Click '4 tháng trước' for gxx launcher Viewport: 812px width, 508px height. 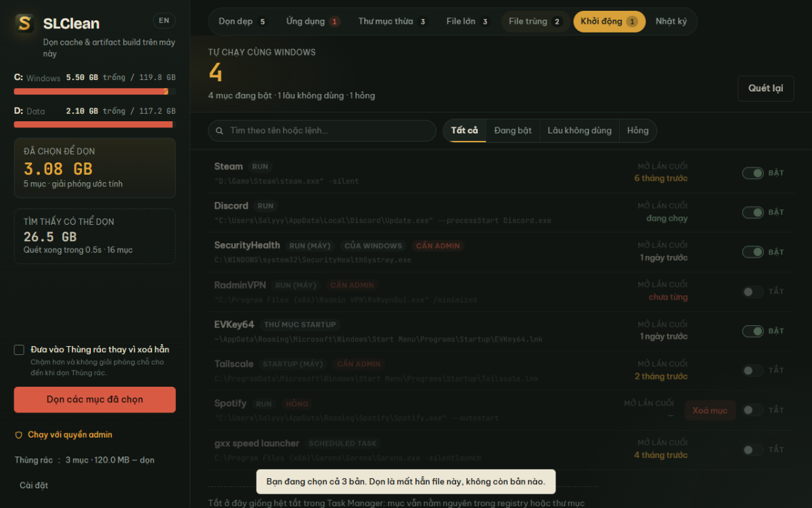(x=660, y=455)
